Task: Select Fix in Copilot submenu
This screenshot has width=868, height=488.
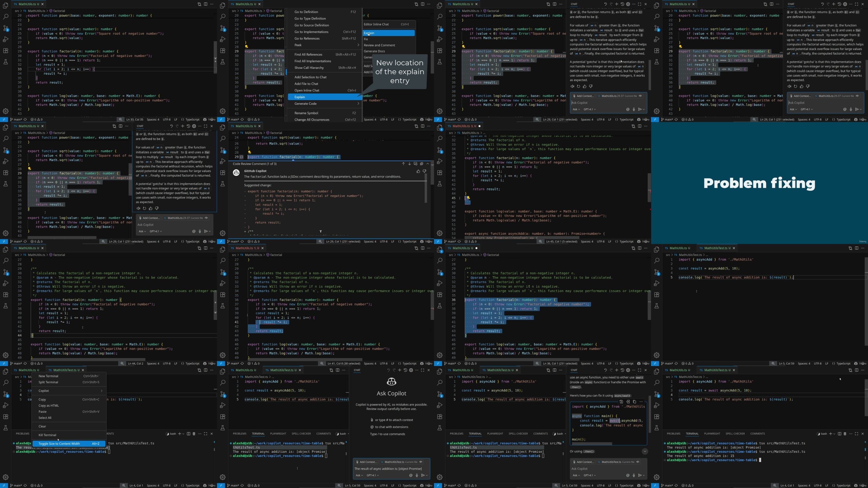Action: coord(389,39)
